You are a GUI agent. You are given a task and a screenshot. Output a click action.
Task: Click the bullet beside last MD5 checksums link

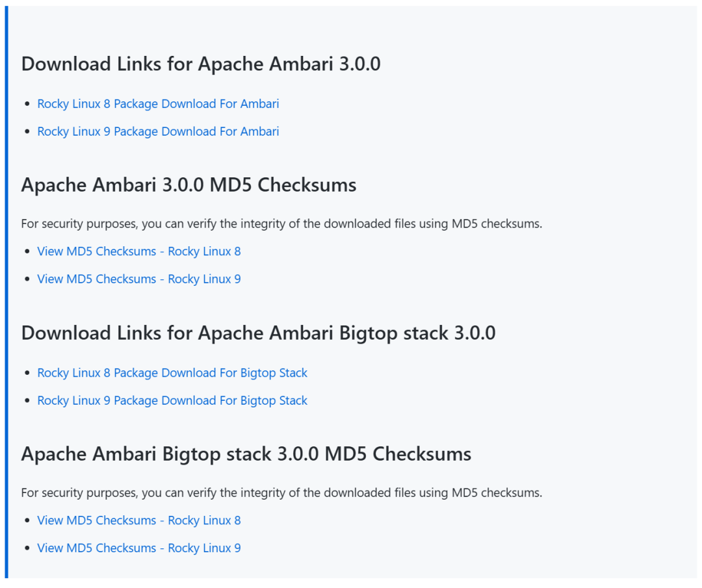27,548
